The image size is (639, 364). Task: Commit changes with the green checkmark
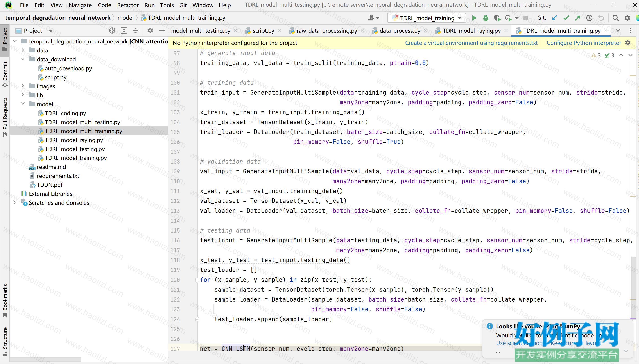tap(566, 18)
